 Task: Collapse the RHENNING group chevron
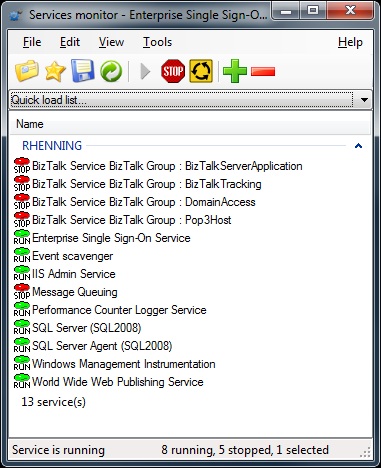(x=358, y=146)
